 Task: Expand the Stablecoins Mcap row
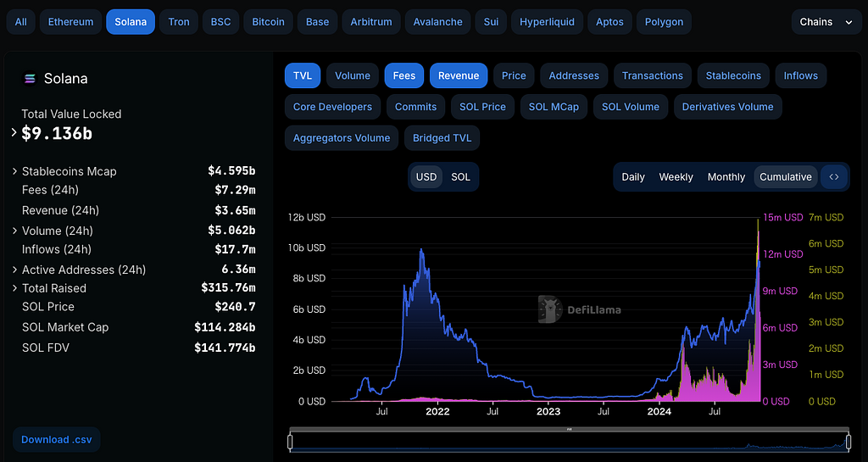14,171
